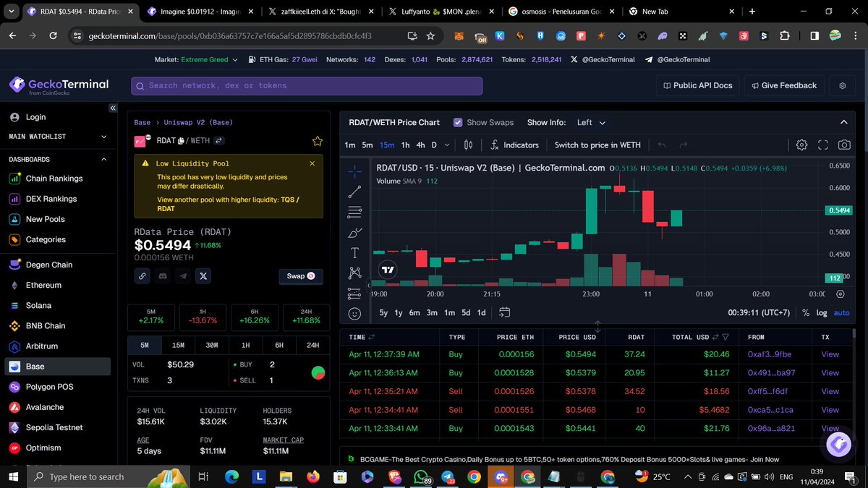This screenshot has width=868, height=488.
Task: Open the token website link icon
Action: pyautogui.click(x=142, y=275)
